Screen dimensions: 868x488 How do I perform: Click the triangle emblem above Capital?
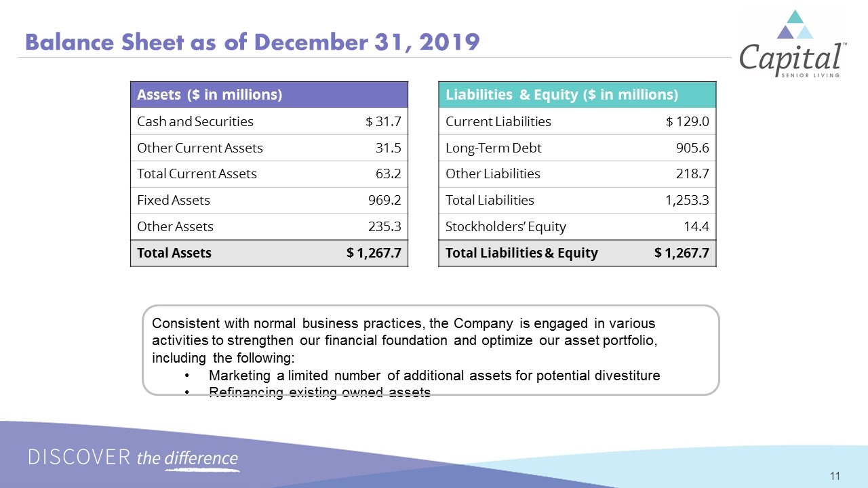coord(795,24)
